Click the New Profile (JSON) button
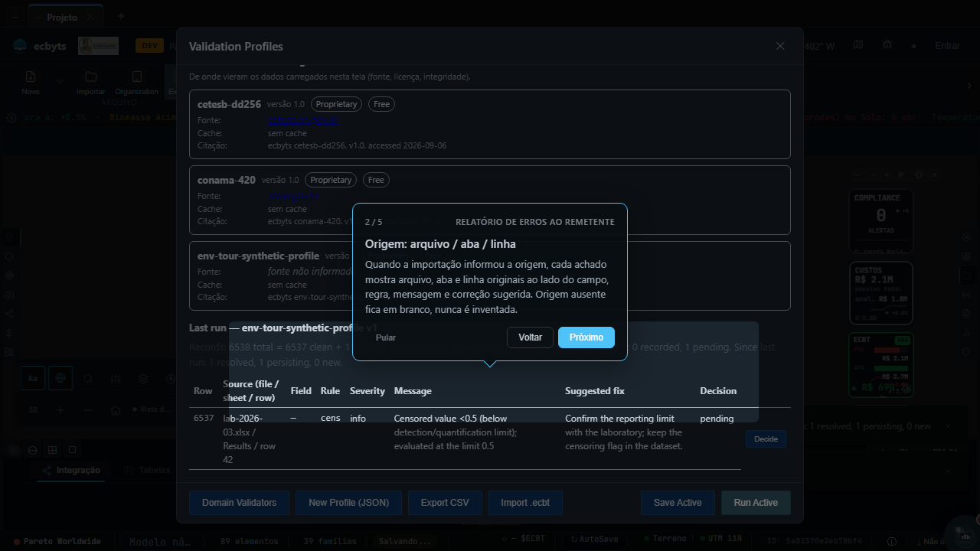Screen dimensions: 980x551 [349, 503]
